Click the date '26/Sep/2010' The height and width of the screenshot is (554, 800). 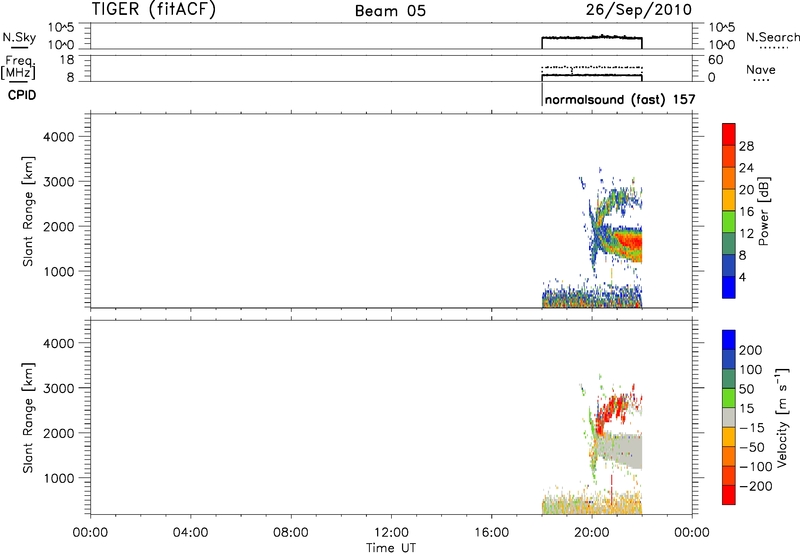click(x=639, y=10)
